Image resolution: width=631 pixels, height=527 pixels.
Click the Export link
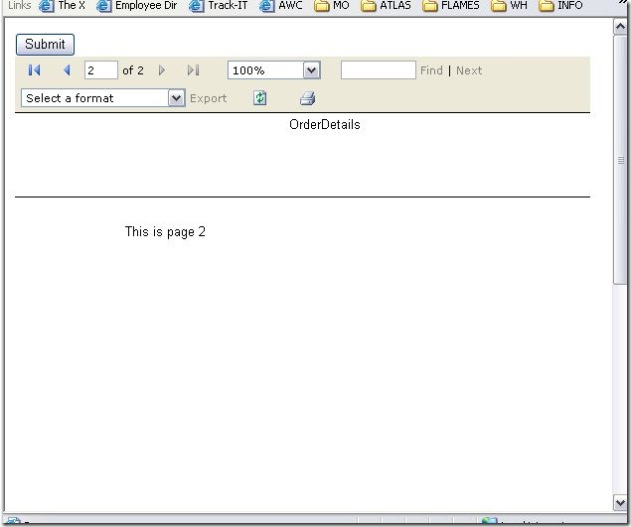(208, 99)
